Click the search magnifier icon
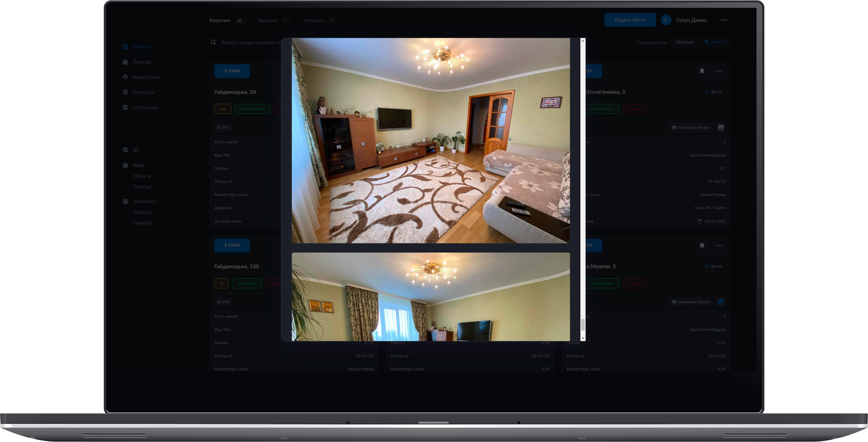 tap(214, 43)
